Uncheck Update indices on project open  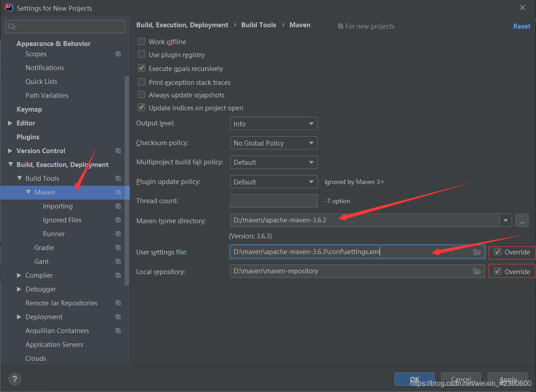coord(142,108)
